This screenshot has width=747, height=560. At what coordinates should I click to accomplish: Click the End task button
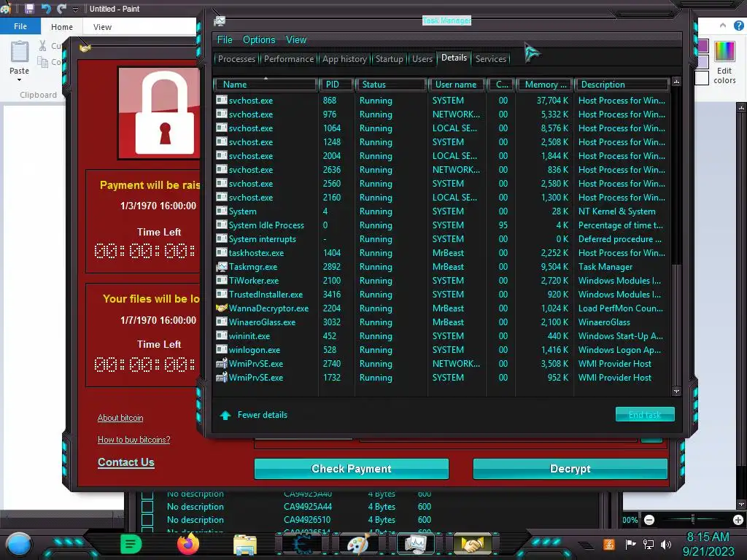pyautogui.click(x=645, y=414)
